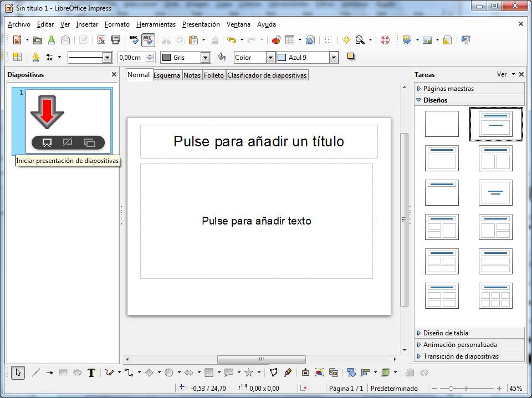532x398 pixels.
Task: Click the 45% zoom level
Action: click(516, 389)
